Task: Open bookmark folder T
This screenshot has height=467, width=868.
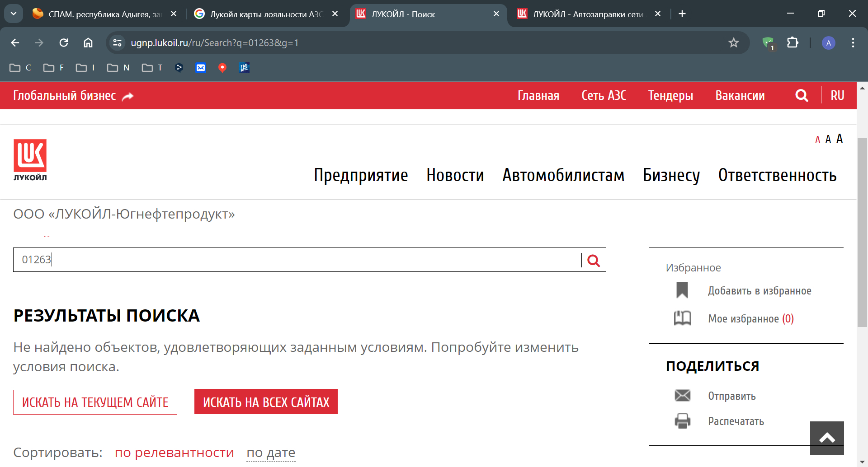Action: [x=152, y=68]
